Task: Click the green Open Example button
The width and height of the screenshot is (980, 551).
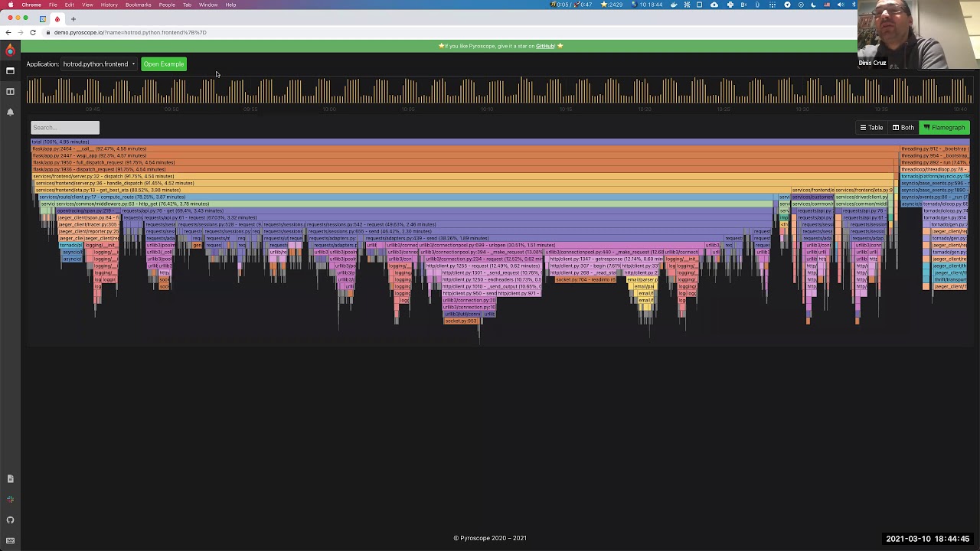Action: click(x=163, y=64)
